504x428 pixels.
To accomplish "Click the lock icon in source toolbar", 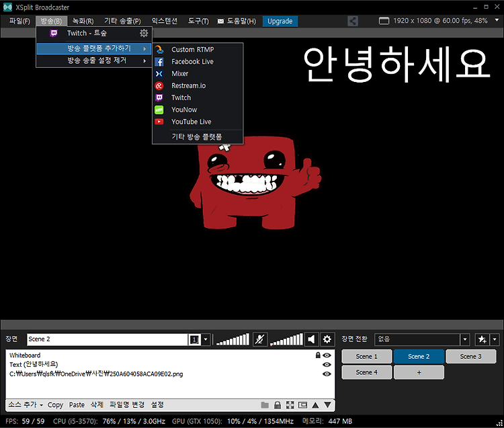I will pyautogui.click(x=278, y=405).
